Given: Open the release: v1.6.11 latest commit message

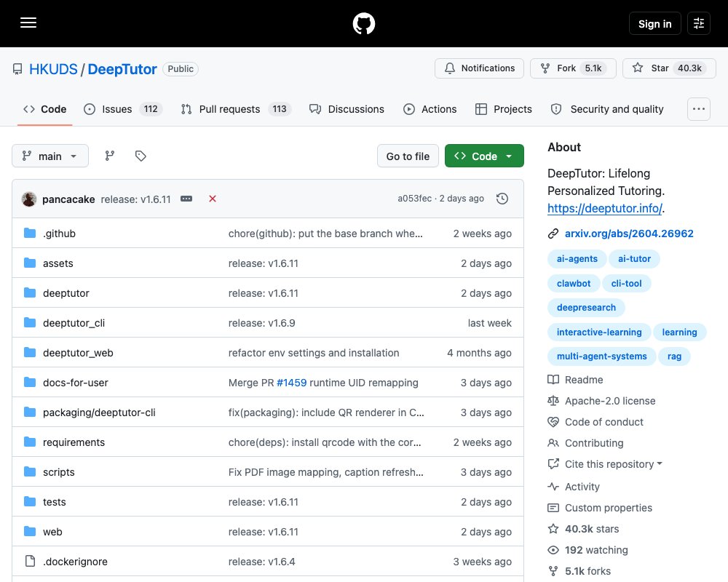Looking at the screenshot, I should (x=135, y=199).
